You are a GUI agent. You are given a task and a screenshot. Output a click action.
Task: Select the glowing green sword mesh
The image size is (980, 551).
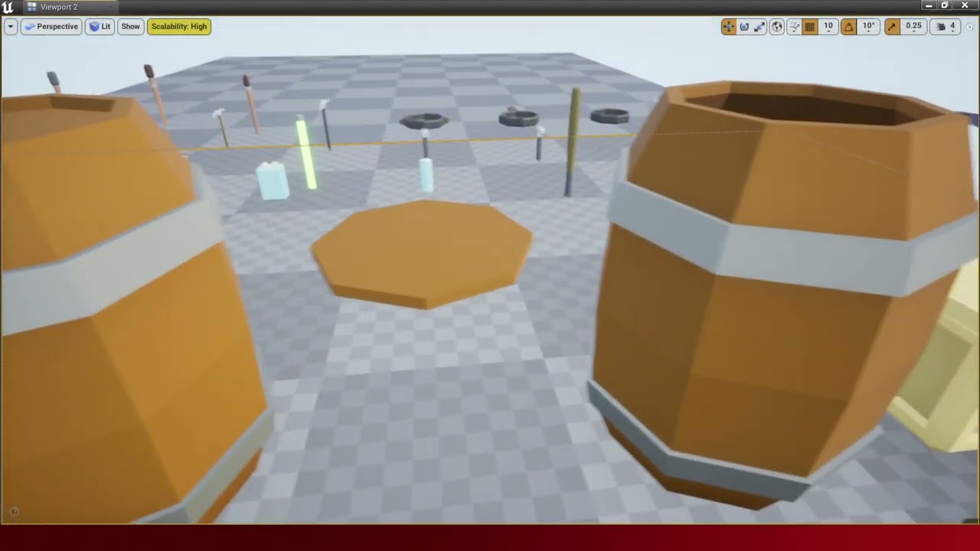point(305,153)
